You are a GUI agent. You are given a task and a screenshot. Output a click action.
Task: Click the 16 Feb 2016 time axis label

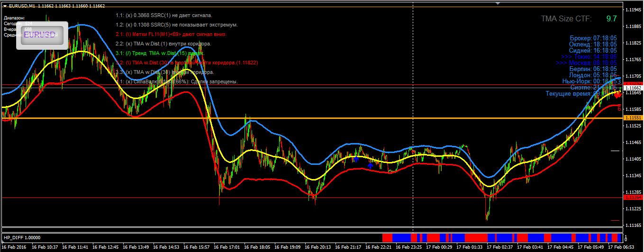coord(14,247)
